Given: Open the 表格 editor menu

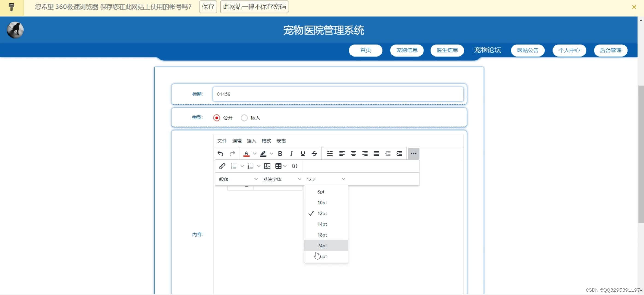Looking at the screenshot, I should pyautogui.click(x=281, y=141).
